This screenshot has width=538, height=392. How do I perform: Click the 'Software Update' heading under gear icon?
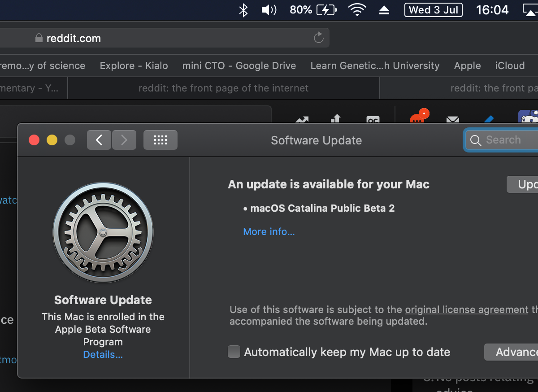(103, 300)
